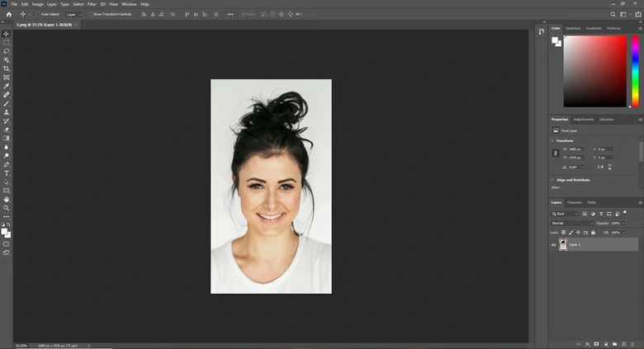Enable Show Transform Controls checkbox
Image resolution: width=644 pixels, height=349 pixels.
pyautogui.click(x=90, y=14)
